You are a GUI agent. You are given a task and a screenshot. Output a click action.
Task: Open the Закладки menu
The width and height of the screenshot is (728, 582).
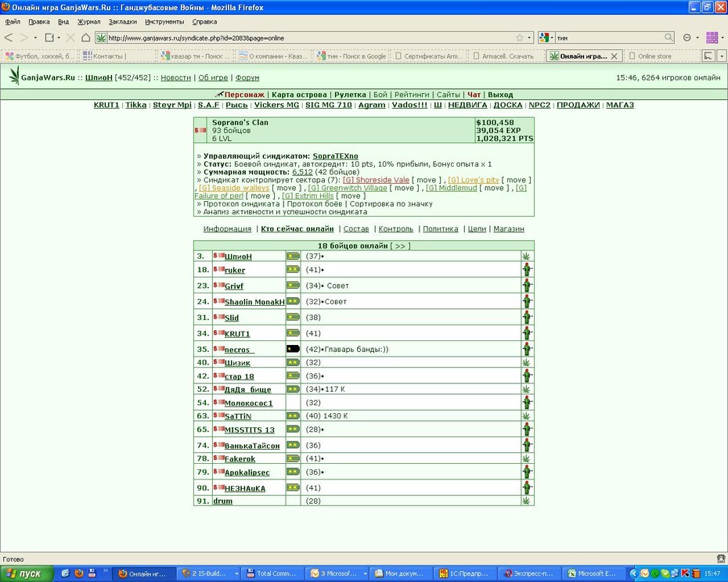point(123,22)
